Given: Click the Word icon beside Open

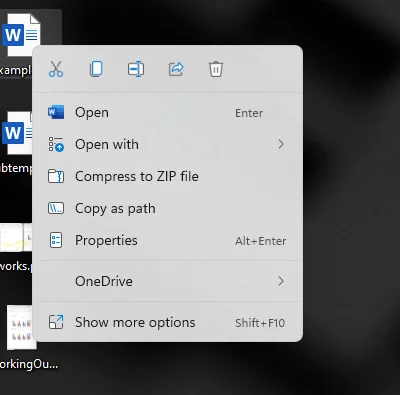Looking at the screenshot, I should (x=56, y=112).
